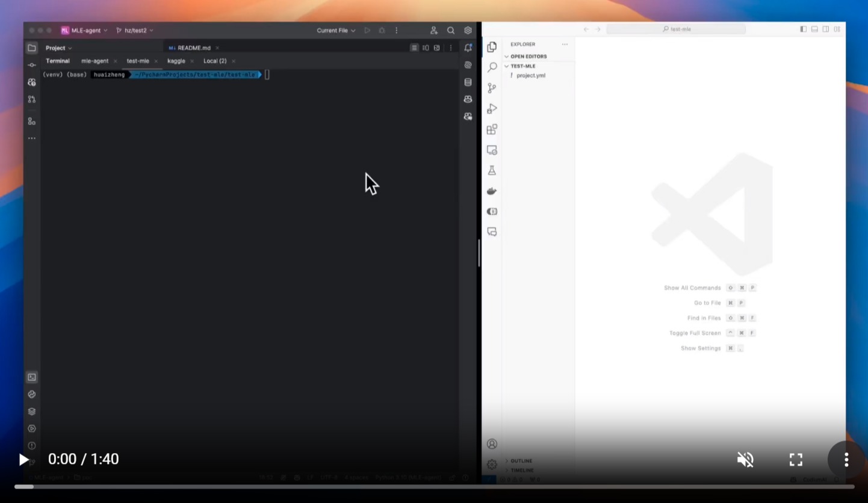
Task: Collapse TEST-MLE folder in VS Code explorer
Action: pyautogui.click(x=520, y=66)
